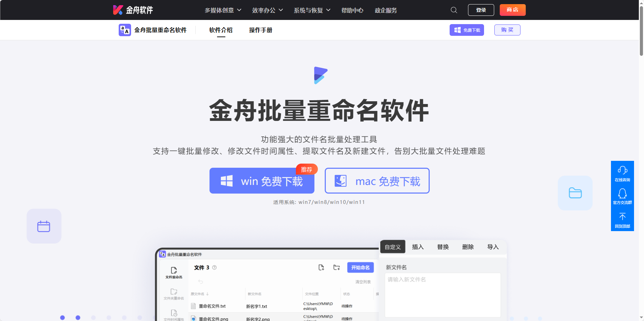
Task: Expand the 系统与恢复 dropdown menu
Action: click(x=311, y=10)
